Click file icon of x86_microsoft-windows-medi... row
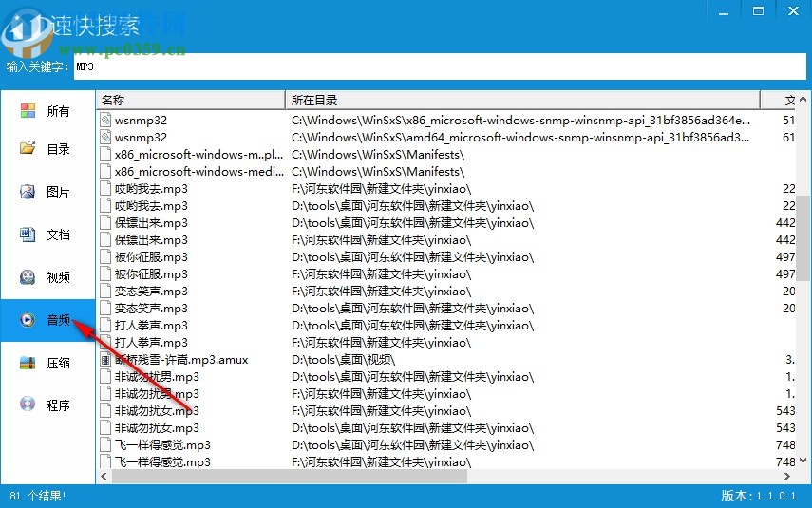 click(x=105, y=172)
